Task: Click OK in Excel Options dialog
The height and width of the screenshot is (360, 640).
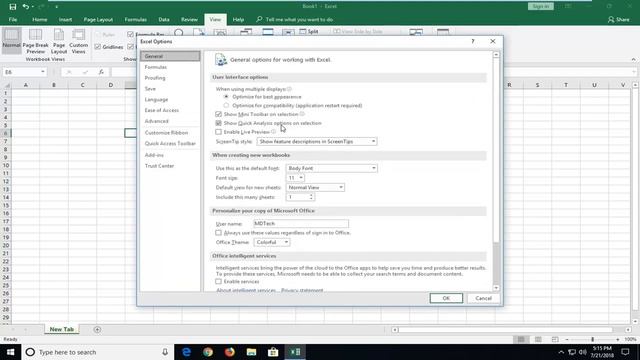Action: tap(446, 298)
